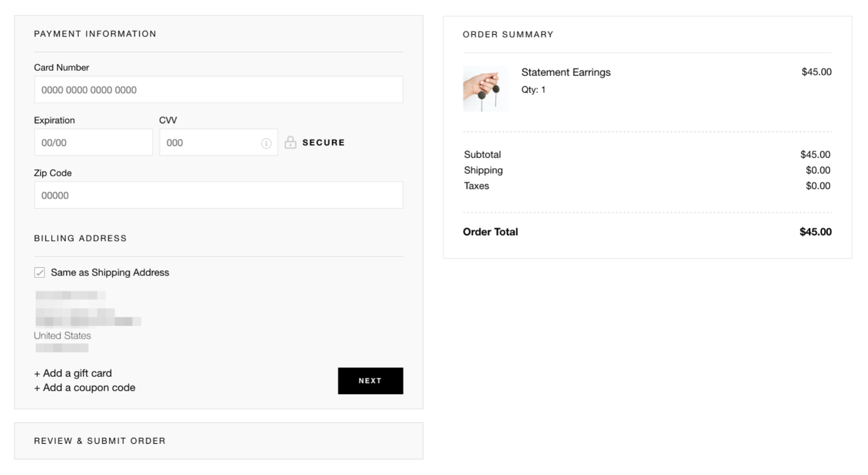Click the Order Total amount

(814, 232)
